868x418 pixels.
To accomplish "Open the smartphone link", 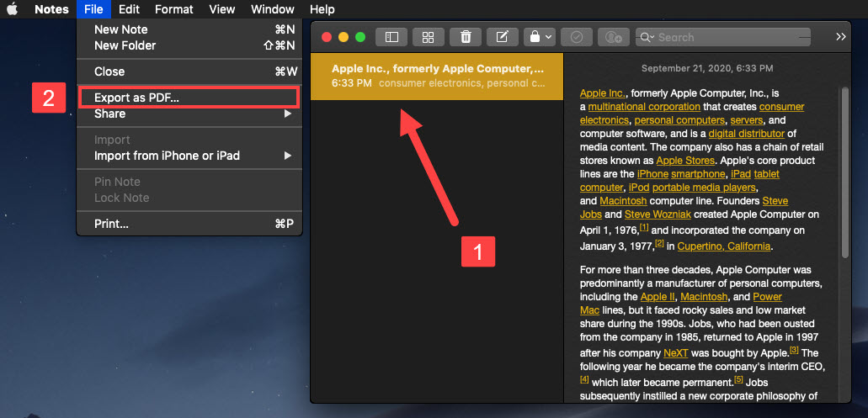I will (x=697, y=174).
